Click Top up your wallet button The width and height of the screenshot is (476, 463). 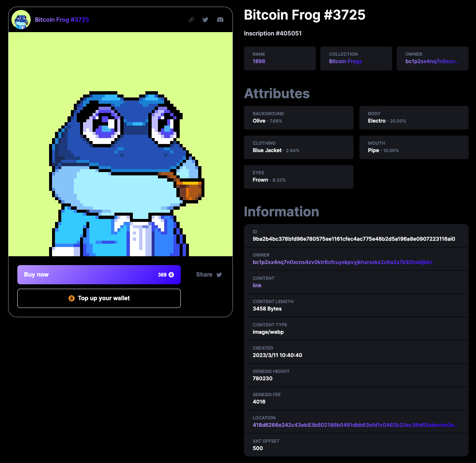[99, 298]
